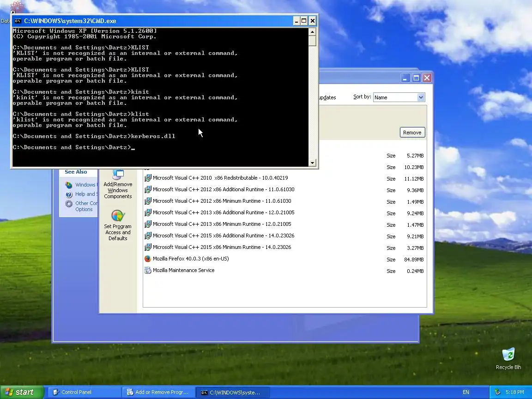Switch to Control Panel taskbar button
This screenshot has width=532, height=399.
coord(84,392)
